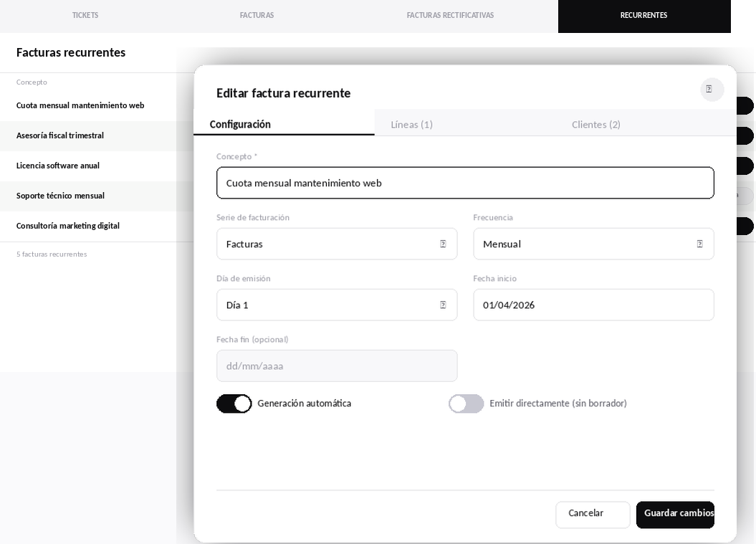The image size is (756, 544).
Task: Enable Emitir directamente (sin borrador) switch
Action: point(466,404)
